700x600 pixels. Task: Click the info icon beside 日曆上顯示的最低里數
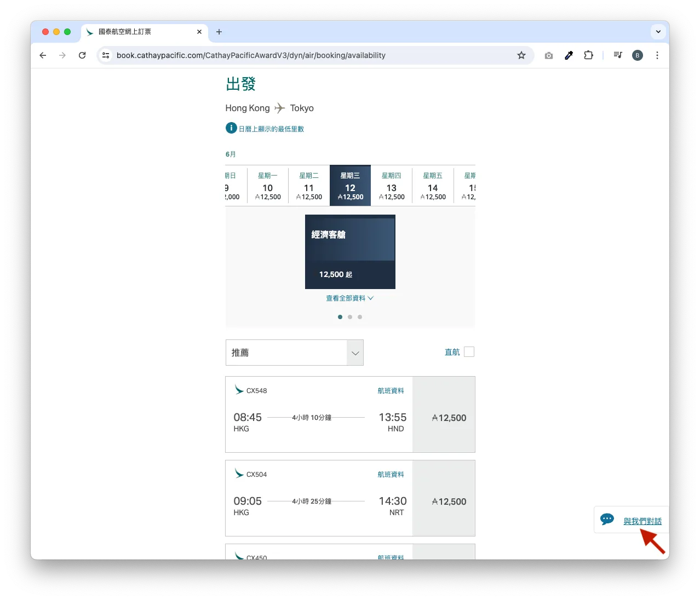231,128
